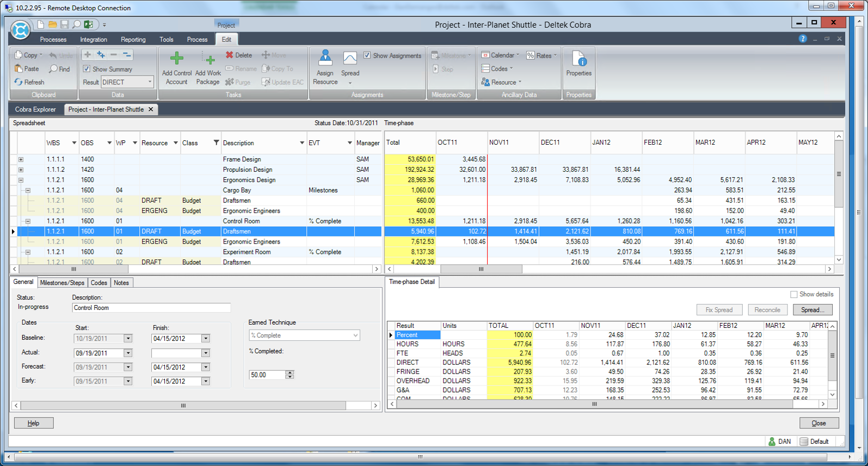Click the Refresh icon in Clipboard group
The width and height of the screenshot is (868, 466).
pyautogui.click(x=19, y=82)
